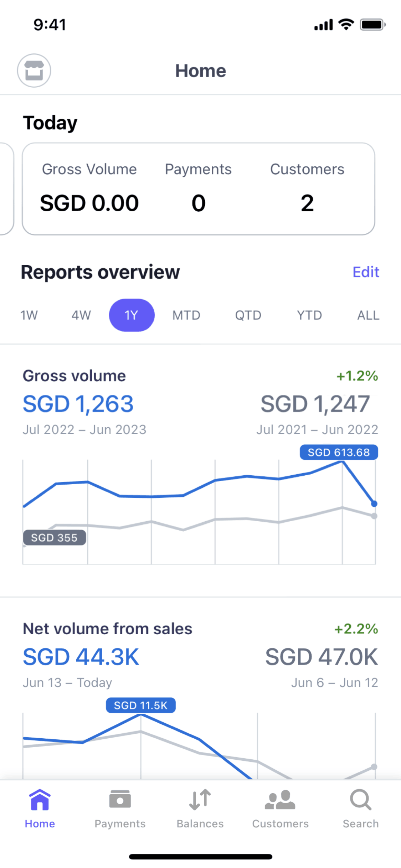
Task: Tap the blue Gross volume endpoint dot
Action: [x=374, y=503]
